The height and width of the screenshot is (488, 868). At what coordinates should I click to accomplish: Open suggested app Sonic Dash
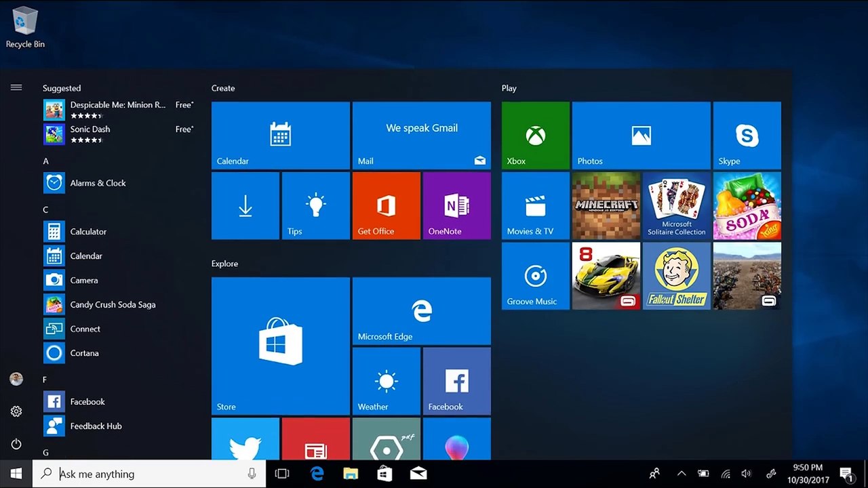119,134
